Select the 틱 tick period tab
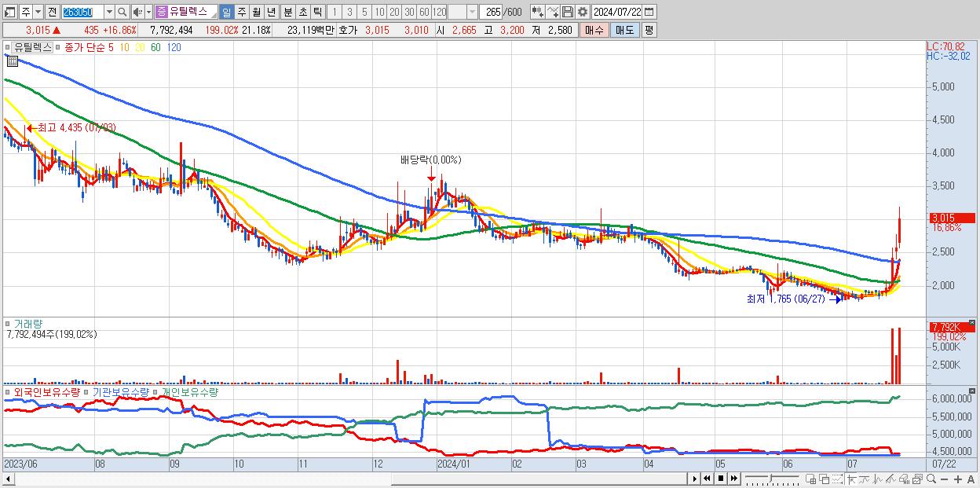This screenshot has height=488, width=980. 317,12
